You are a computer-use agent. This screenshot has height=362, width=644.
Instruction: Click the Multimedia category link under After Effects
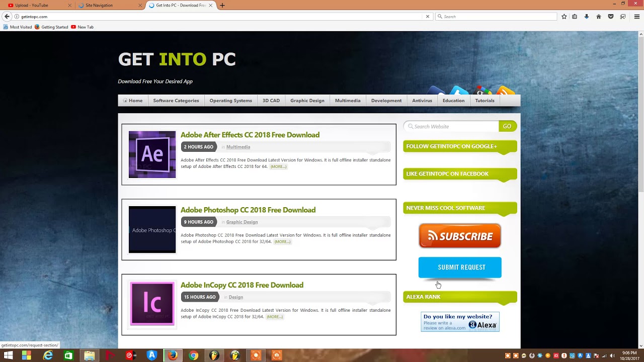[238, 147]
